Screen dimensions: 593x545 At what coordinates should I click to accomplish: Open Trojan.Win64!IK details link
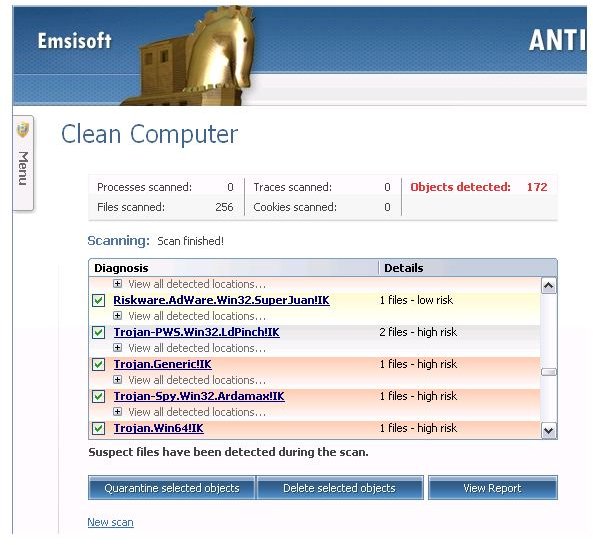tap(158, 428)
